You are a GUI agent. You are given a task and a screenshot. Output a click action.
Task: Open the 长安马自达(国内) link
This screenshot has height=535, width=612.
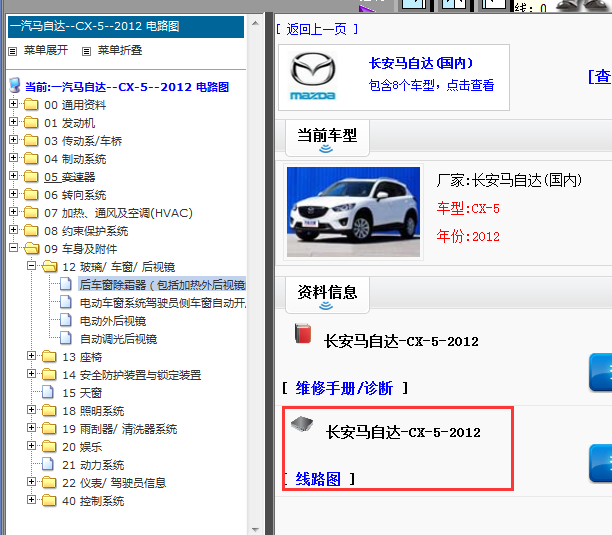coord(421,63)
